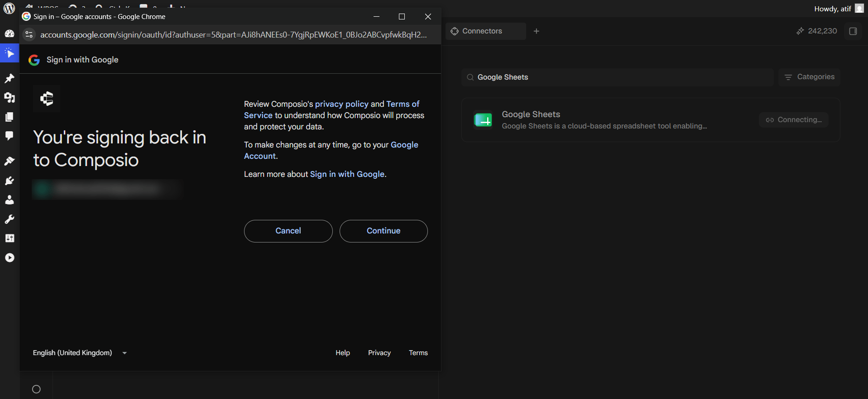The image size is (868, 399).
Task: Open Composio's privacy policy link
Action: (342, 104)
